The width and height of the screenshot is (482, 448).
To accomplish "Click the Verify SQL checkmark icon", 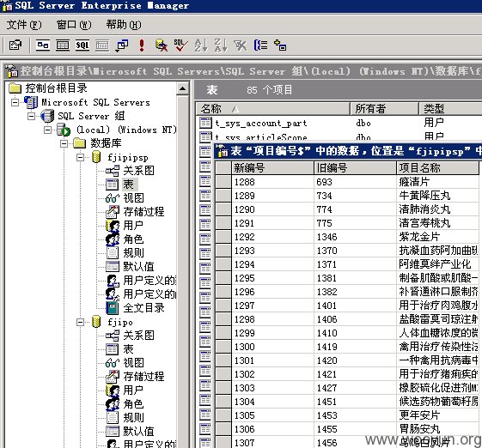I will (180, 45).
